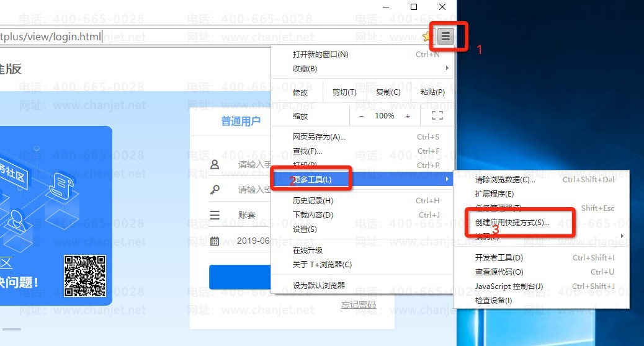Select JavaScript 控制台(J) in submenu
The image size is (644, 346).
click(542, 286)
